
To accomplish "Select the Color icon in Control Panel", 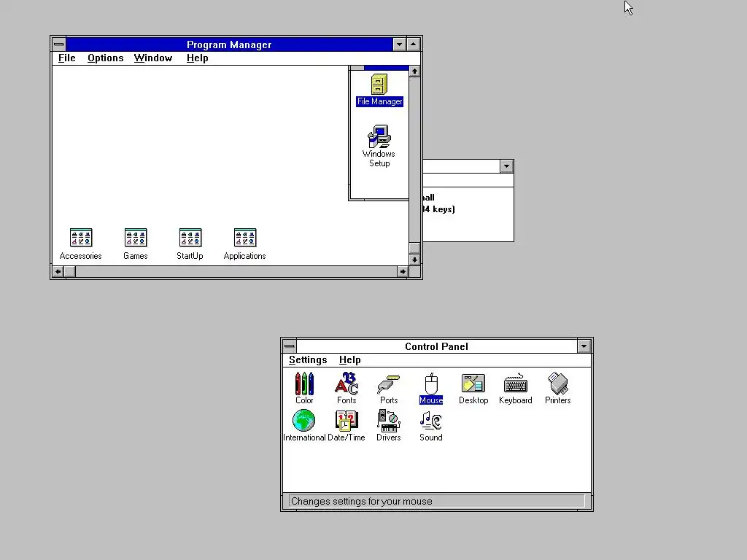I will (x=304, y=388).
